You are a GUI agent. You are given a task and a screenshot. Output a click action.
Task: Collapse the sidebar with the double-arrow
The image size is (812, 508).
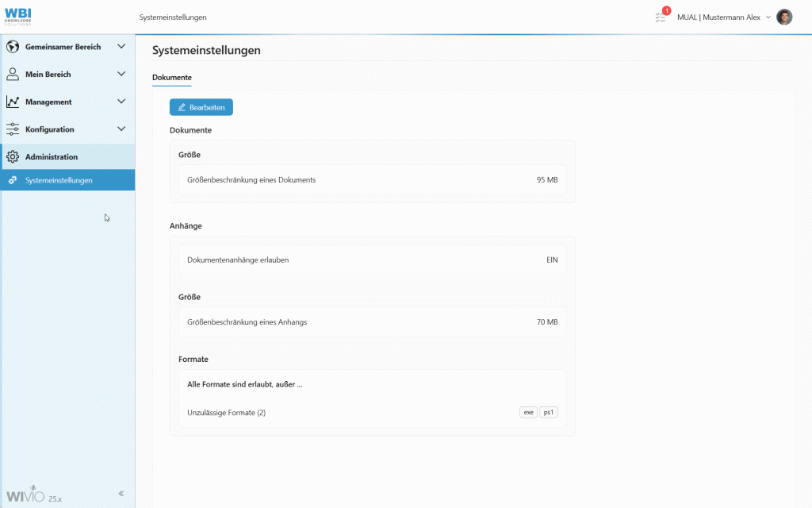pyautogui.click(x=121, y=493)
